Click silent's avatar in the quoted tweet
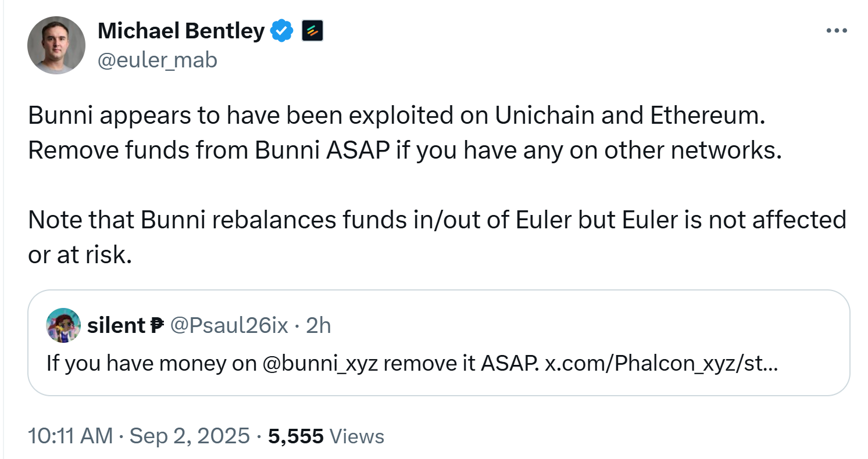The height and width of the screenshot is (459, 868). click(63, 325)
